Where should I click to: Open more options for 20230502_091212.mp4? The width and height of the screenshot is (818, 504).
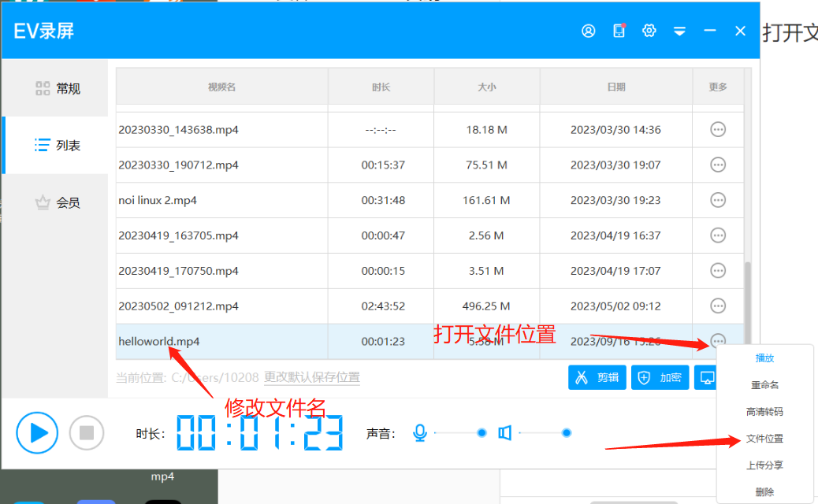(718, 306)
